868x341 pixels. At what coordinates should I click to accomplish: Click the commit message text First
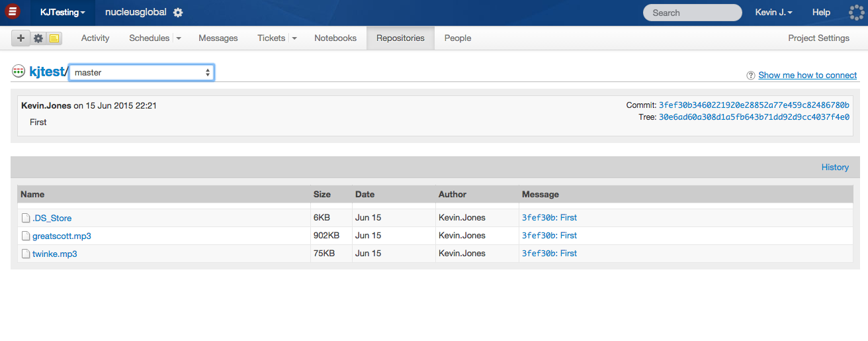point(38,122)
